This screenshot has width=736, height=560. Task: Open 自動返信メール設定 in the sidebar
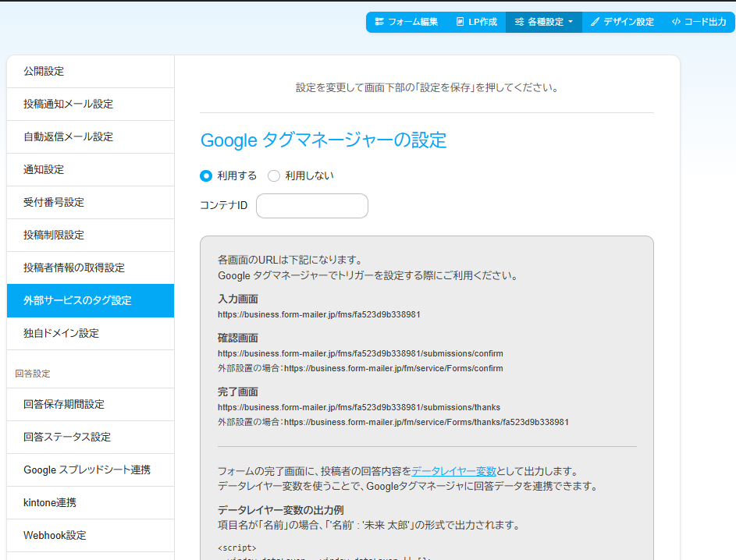[x=91, y=137]
